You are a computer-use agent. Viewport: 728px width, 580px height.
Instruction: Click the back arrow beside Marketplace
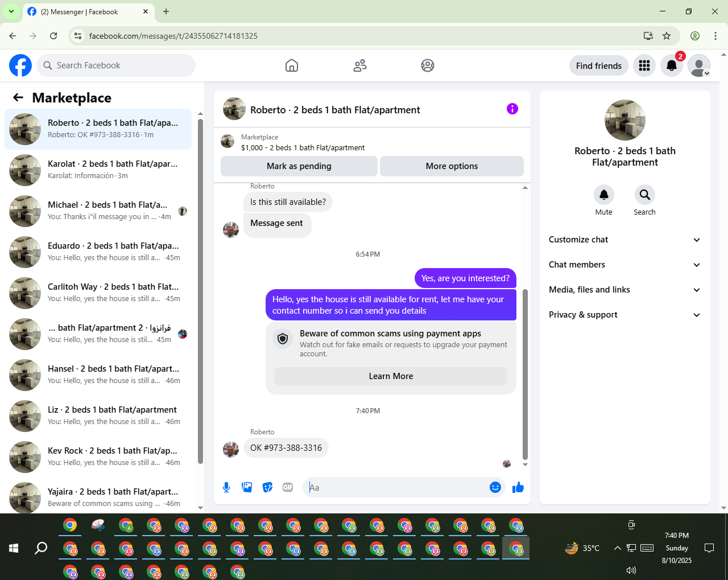click(18, 97)
